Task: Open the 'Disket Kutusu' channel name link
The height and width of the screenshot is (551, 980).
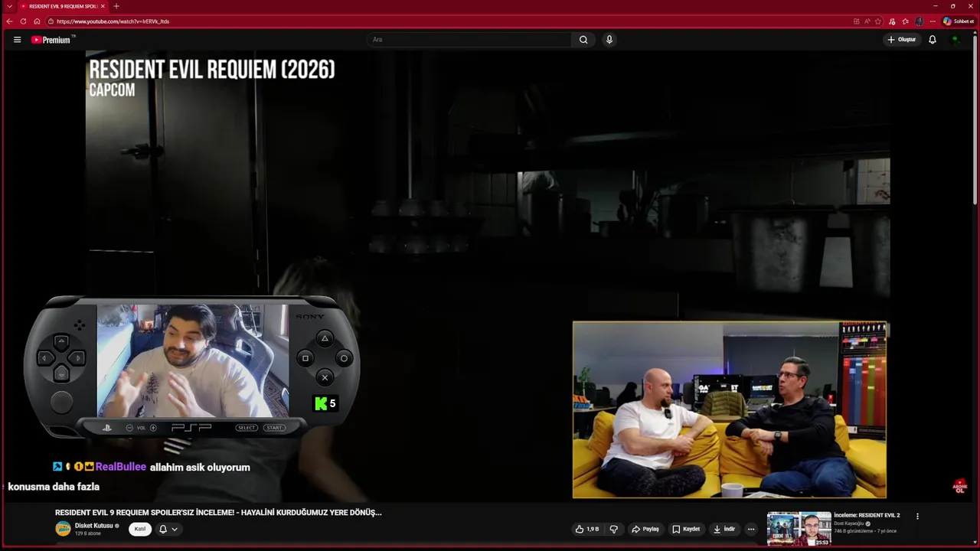Action: (93, 526)
